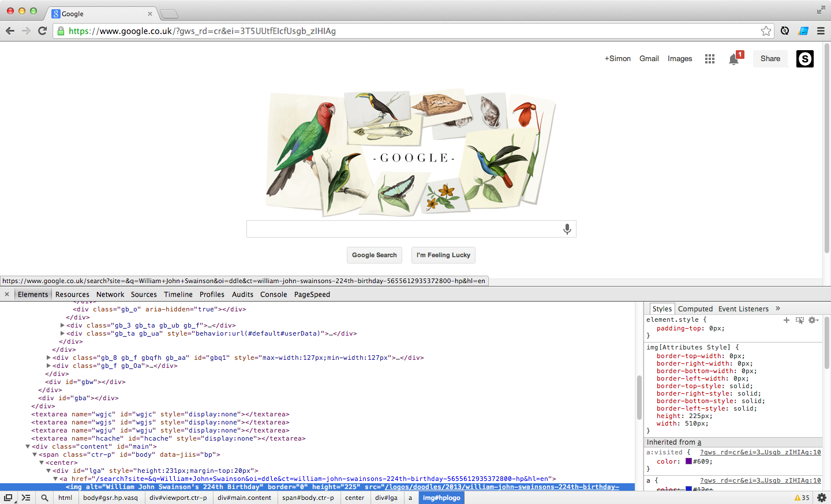The image size is (831, 504).
Task: Click the Google Search button
Action: tap(375, 255)
